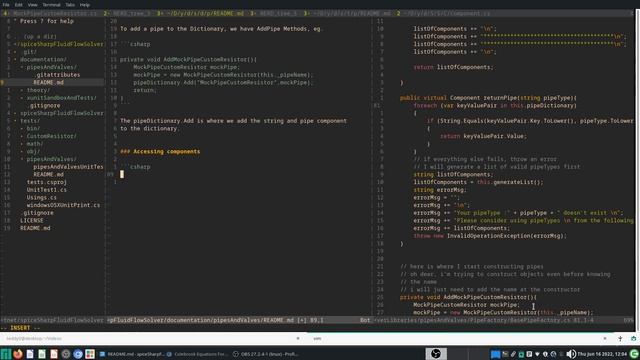
Task: Click 'public virtual Component returnPipe' line
Action: pos(488,98)
